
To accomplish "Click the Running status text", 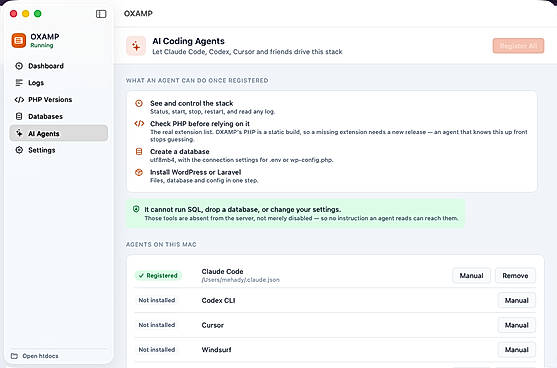I will click(42, 45).
